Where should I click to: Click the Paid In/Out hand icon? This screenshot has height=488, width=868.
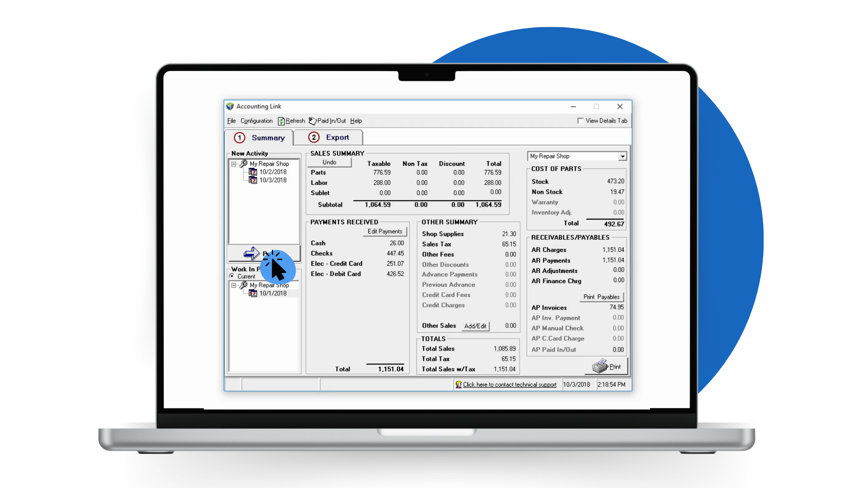(x=312, y=121)
